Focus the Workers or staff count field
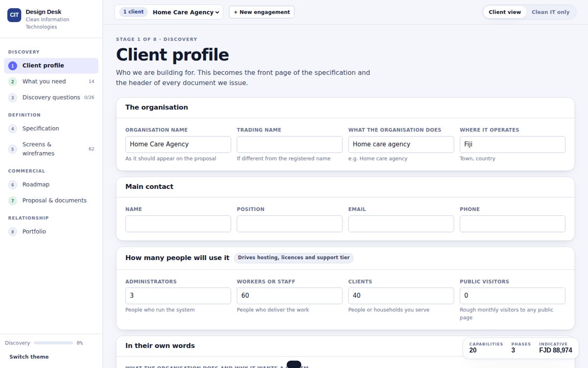This screenshot has width=588, height=368. point(290,296)
